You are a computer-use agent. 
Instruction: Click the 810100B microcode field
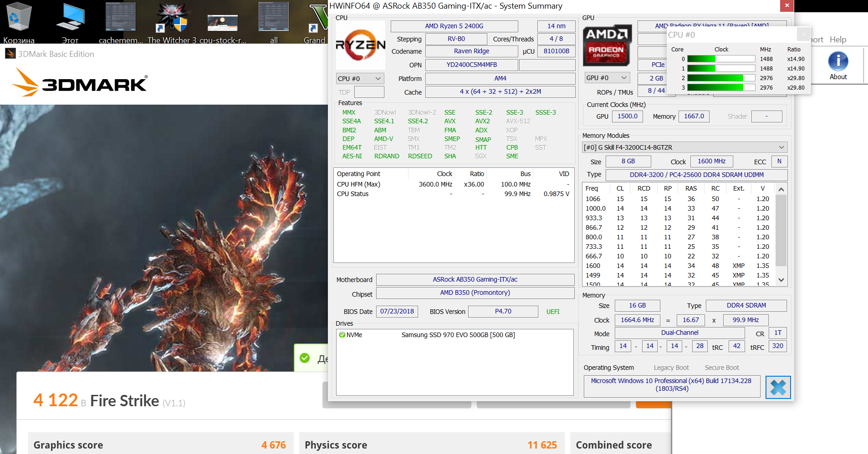pyautogui.click(x=556, y=51)
